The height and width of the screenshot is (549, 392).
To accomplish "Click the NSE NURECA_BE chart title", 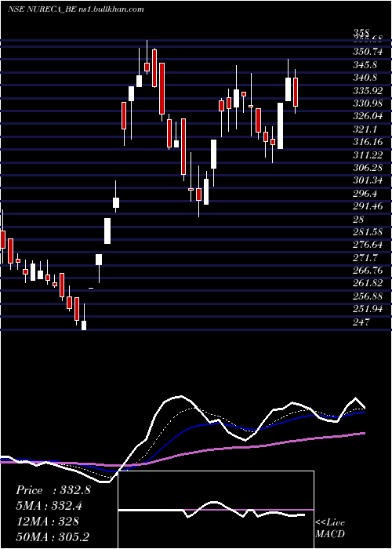I will click(76, 9).
